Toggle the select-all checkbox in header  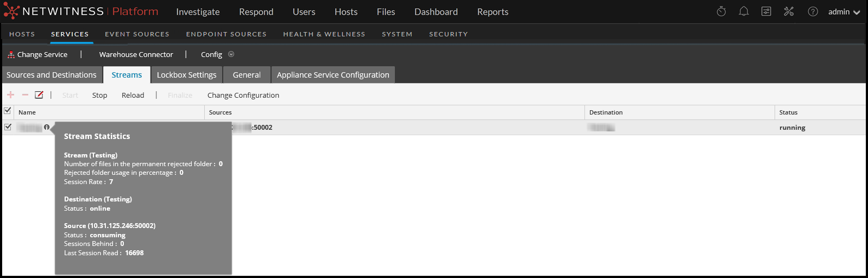tap(8, 111)
